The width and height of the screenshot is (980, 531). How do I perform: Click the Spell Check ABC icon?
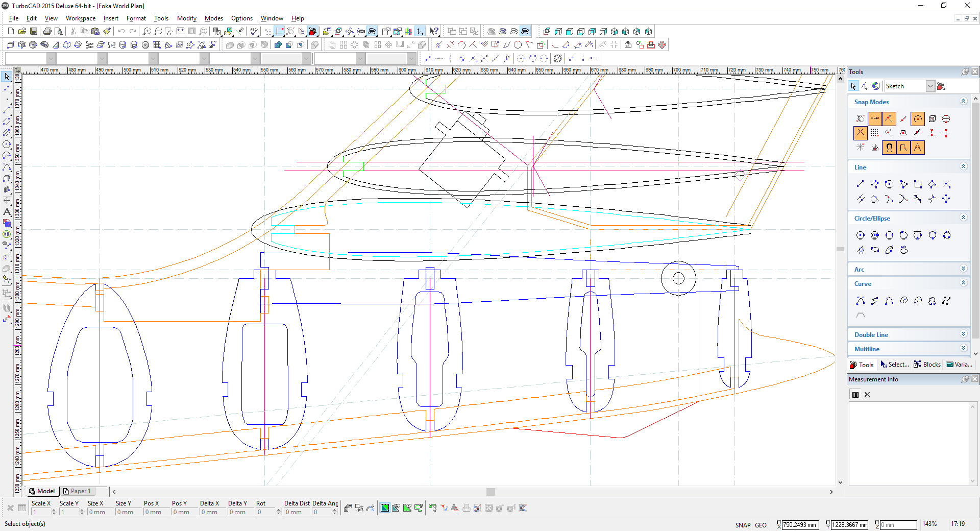click(254, 32)
